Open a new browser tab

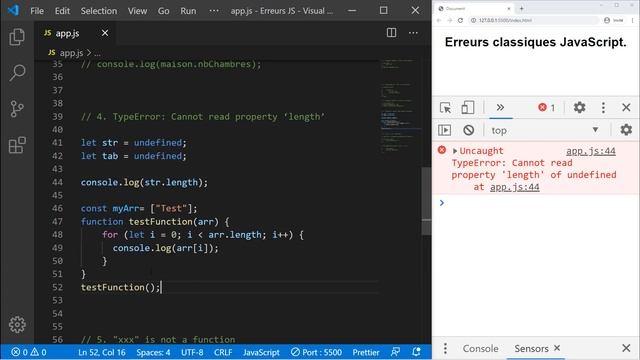click(521, 8)
